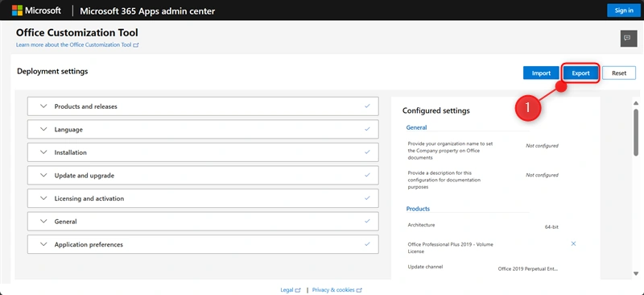Click checkmark on Language row
Image resolution: width=644 pixels, height=295 pixels.
click(x=367, y=129)
